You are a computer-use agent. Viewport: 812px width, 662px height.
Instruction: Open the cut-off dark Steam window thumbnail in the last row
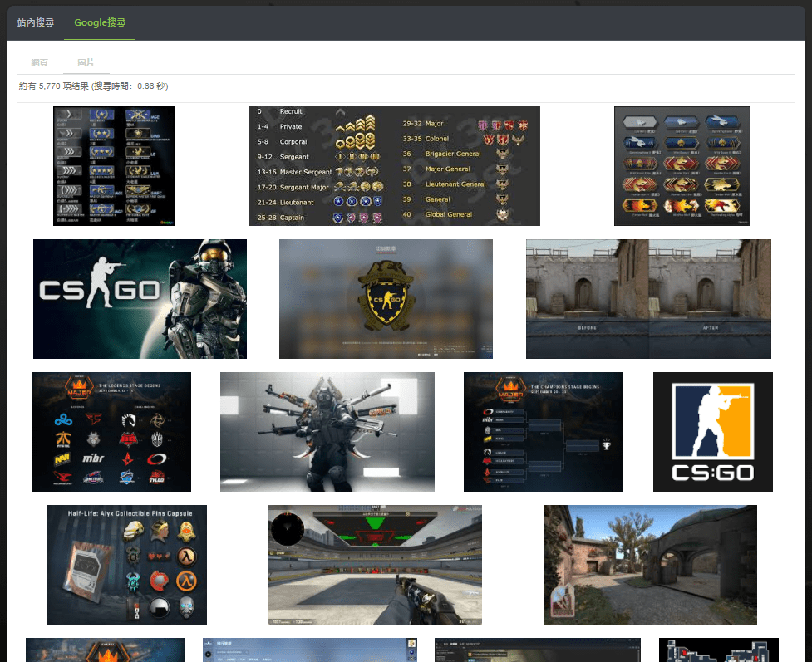pos(538,650)
